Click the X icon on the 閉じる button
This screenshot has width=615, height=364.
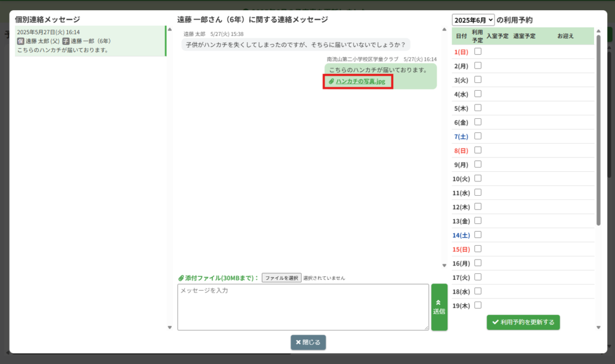pos(298,342)
